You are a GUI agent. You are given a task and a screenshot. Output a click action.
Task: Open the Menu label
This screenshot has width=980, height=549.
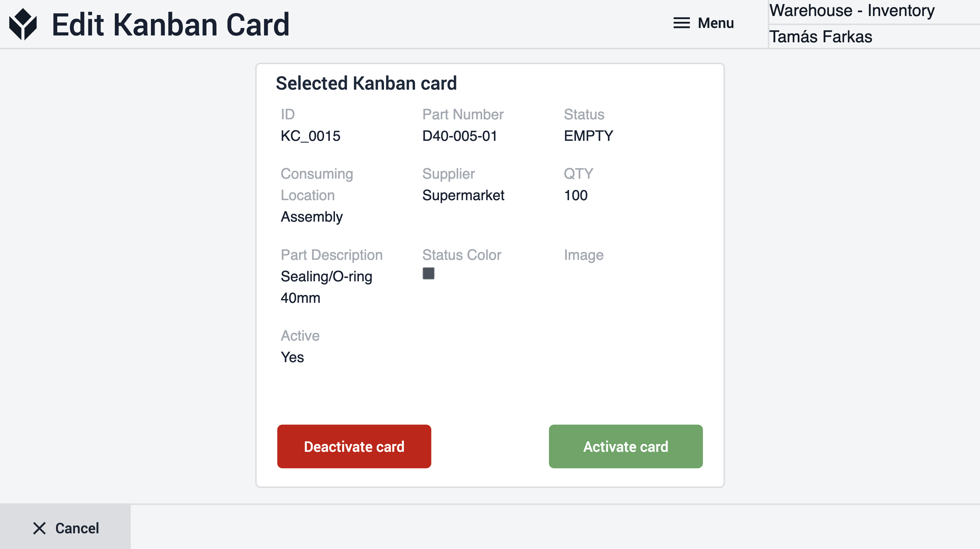click(716, 23)
